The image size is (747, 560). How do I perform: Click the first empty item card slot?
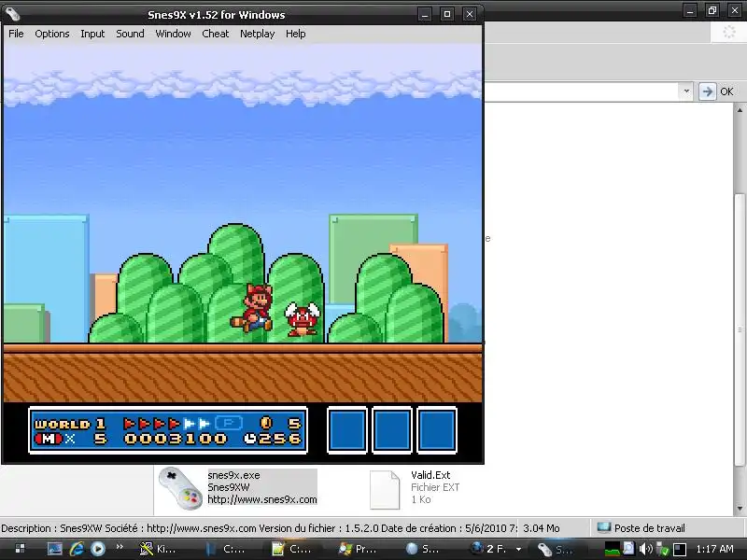pyautogui.click(x=347, y=430)
